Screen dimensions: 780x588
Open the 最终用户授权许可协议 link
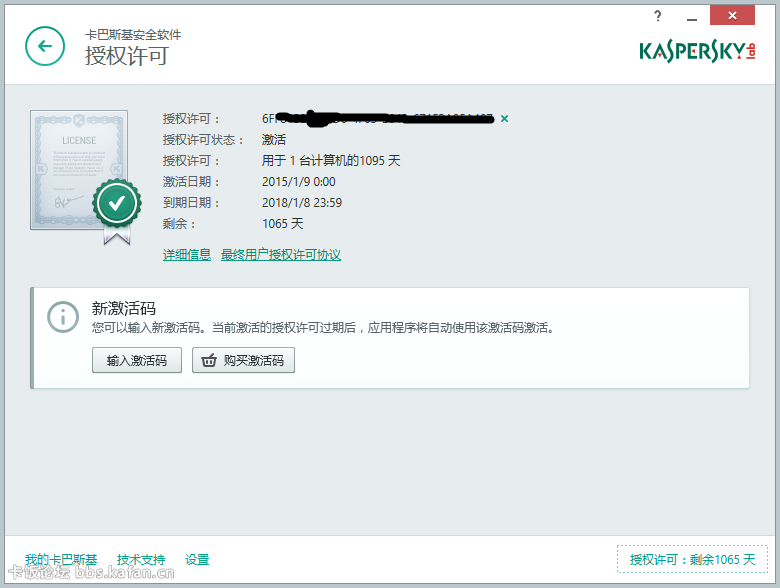[281, 255]
